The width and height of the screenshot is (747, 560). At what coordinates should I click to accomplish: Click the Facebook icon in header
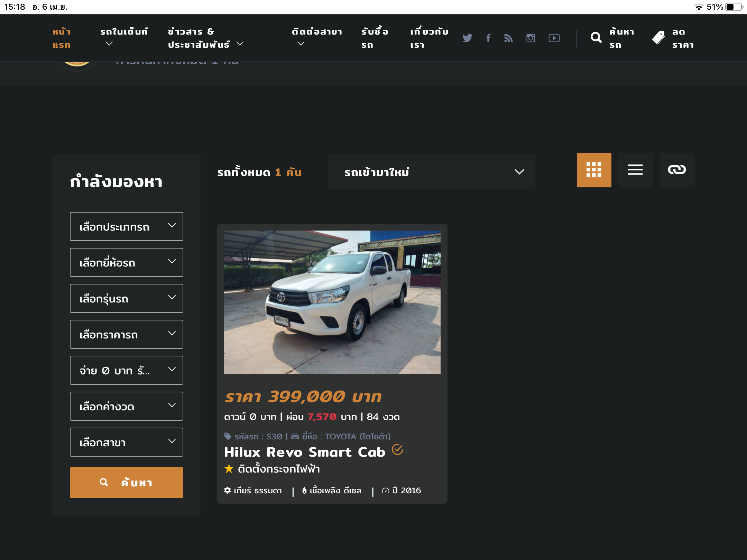click(x=488, y=38)
